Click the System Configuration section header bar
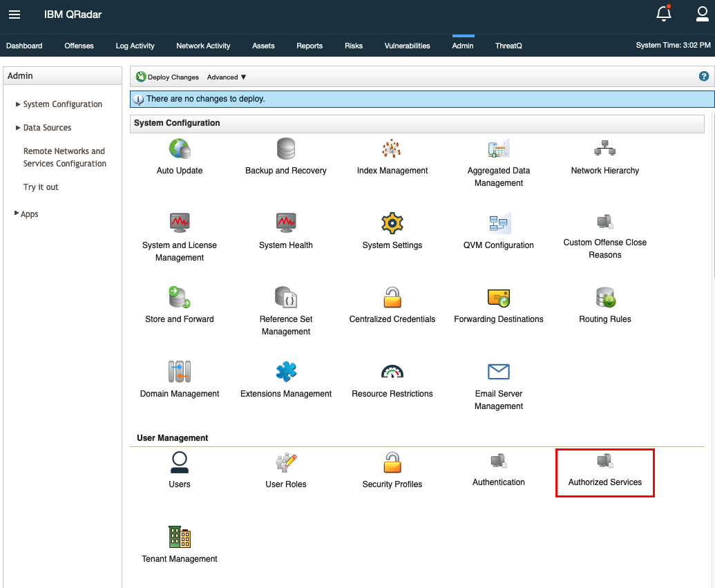 [417, 124]
